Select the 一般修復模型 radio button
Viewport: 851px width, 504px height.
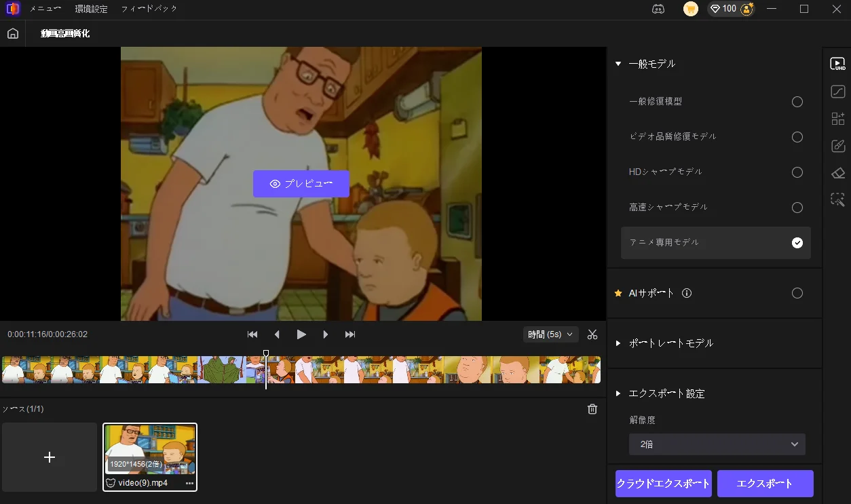797,102
